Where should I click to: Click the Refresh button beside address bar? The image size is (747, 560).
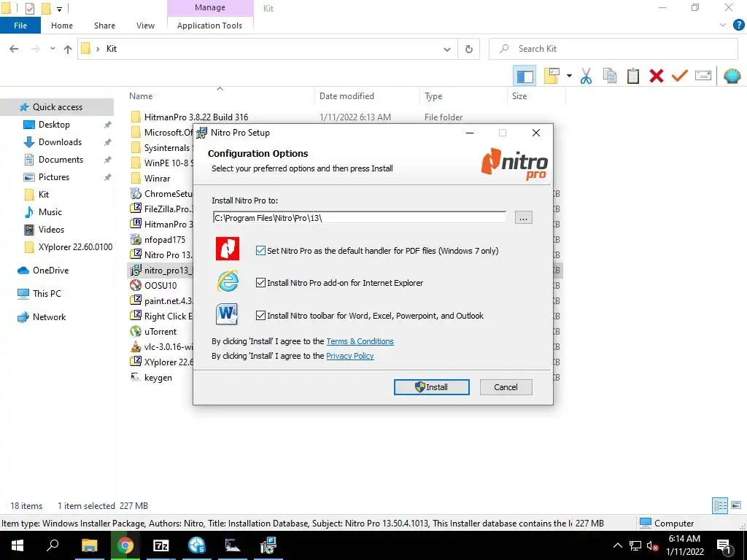click(x=469, y=49)
